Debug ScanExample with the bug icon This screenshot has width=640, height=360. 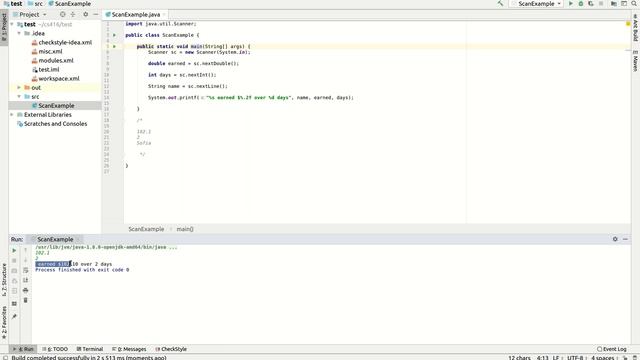click(x=581, y=4)
